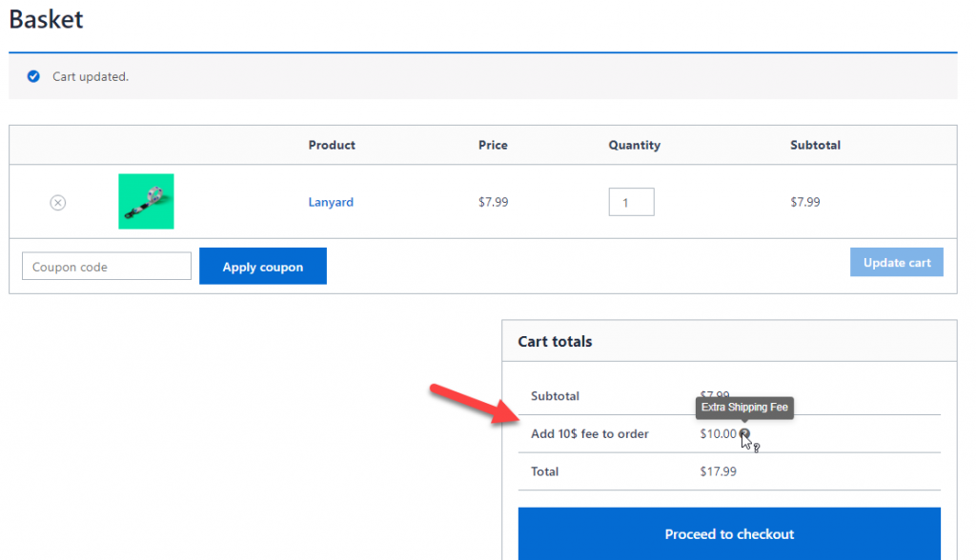
Task: Click the Total amount $17.99
Action: point(717,470)
